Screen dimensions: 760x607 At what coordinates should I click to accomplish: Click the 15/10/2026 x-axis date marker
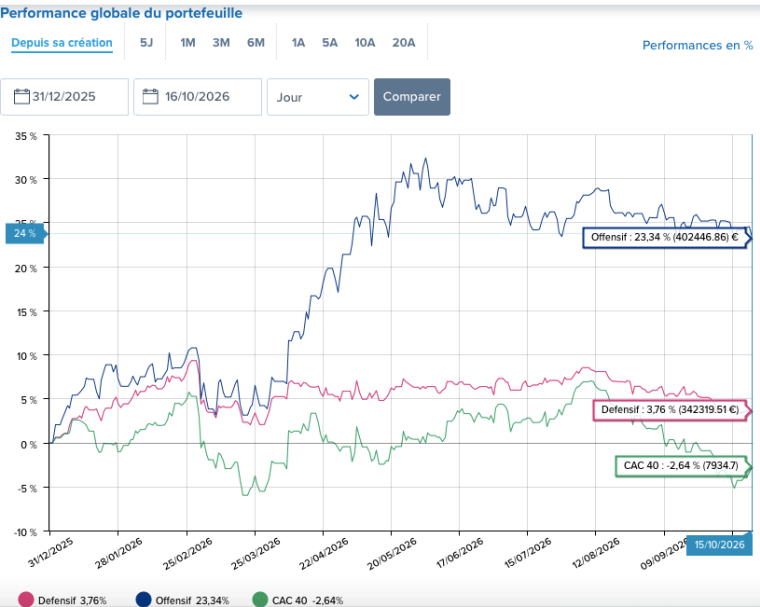[719, 545]
